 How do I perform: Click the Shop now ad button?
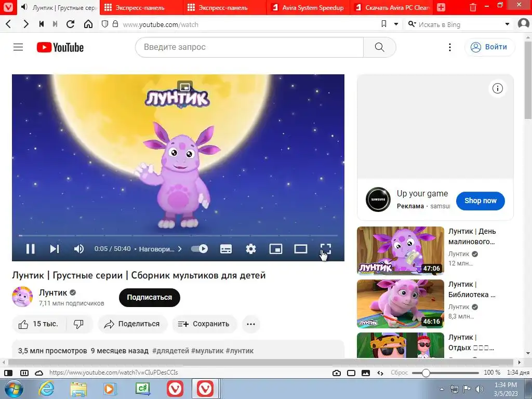click(481, 201)
